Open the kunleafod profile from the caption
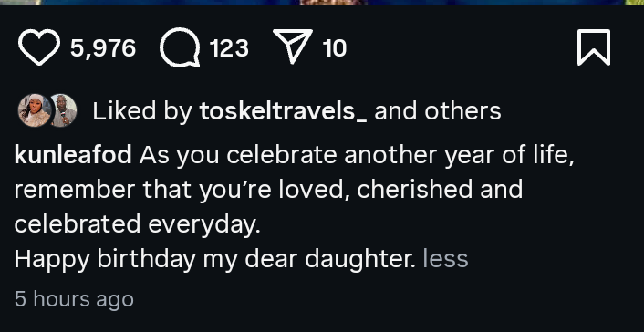The height and width of the screenshot is (332, 644). tap(73, 155)
